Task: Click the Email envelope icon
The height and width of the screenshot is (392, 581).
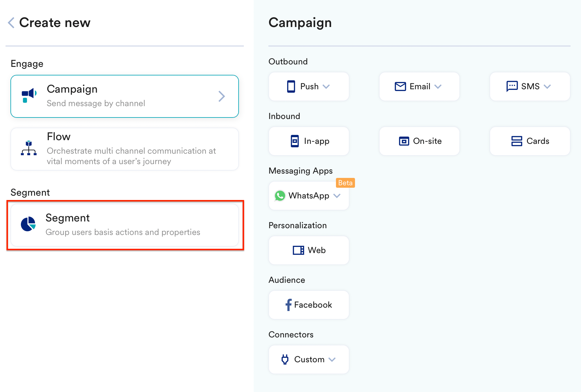Action: [400, 86]
